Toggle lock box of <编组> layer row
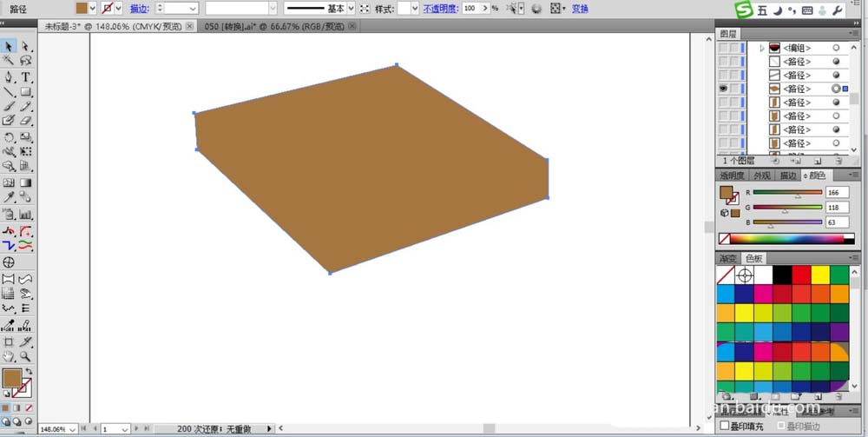868x437 pixels. tap(734, 48)
